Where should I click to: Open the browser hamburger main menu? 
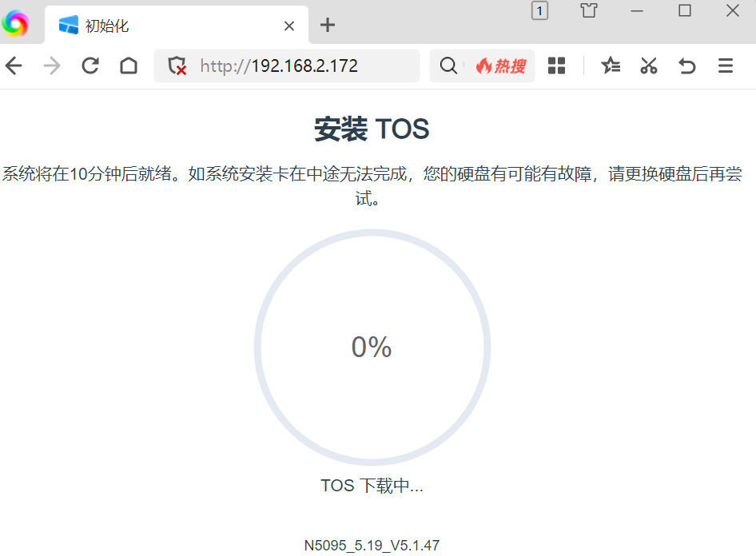coord(726,66)
